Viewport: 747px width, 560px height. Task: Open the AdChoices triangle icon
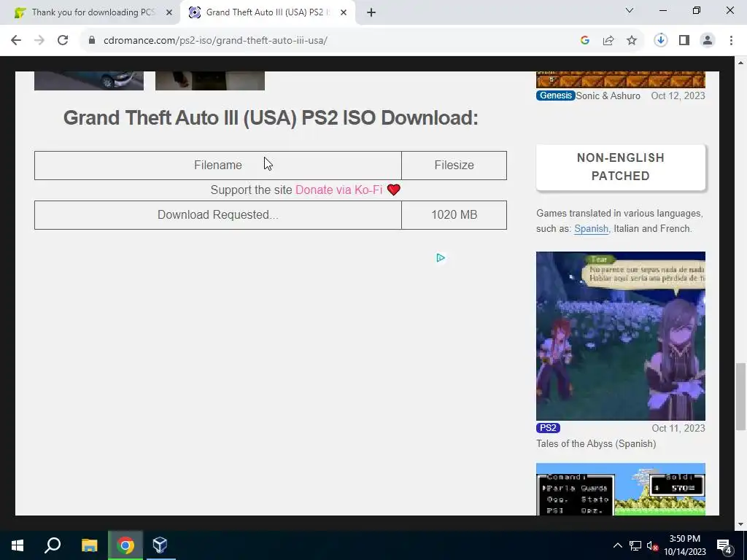[441, 258]
